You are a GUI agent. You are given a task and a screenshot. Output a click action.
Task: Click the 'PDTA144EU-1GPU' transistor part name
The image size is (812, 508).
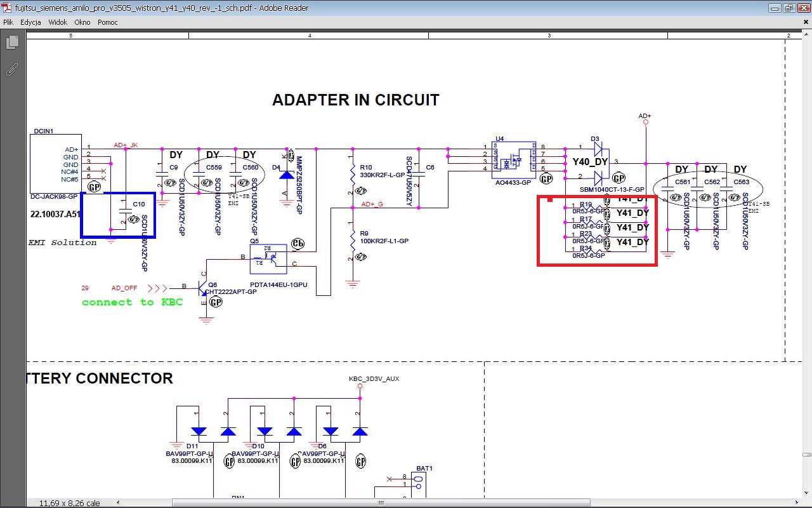pos(278,285)
